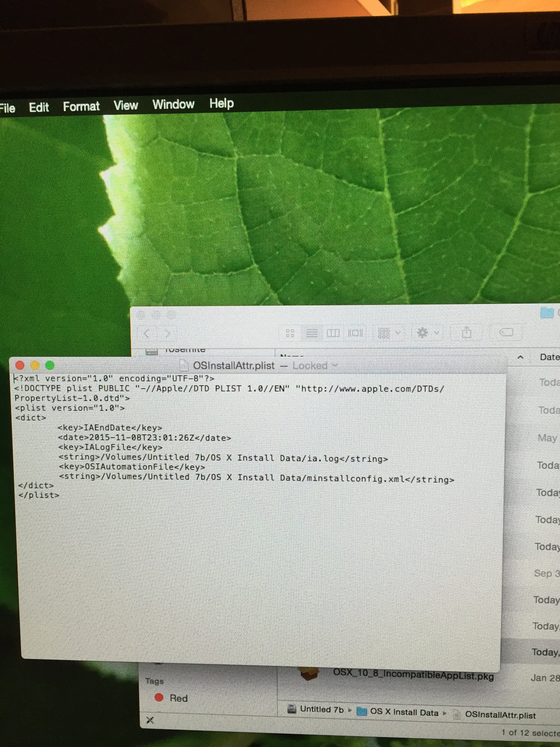Screen dimensions: 560x747
Task: Click Finder Share button
Action: pos(467,333)
